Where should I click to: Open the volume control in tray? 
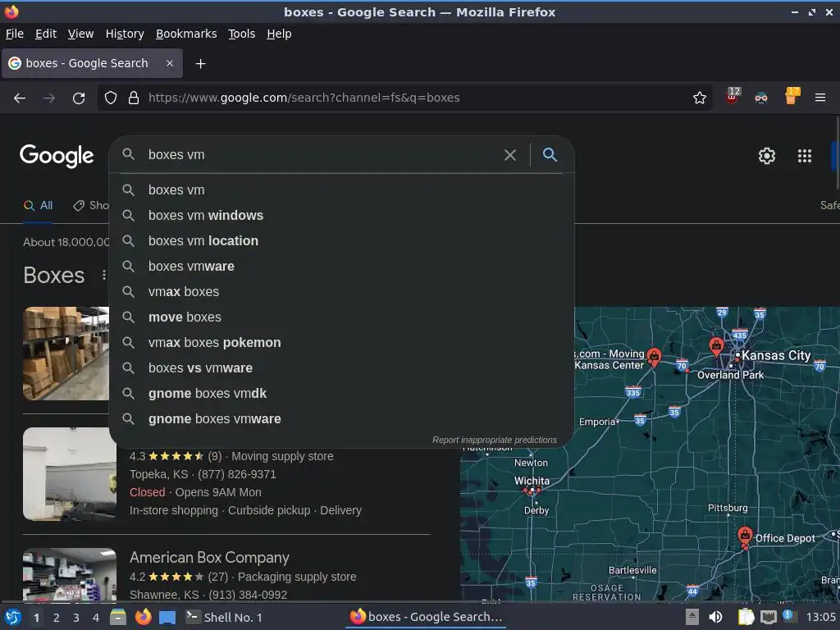(x=715, y=617)
